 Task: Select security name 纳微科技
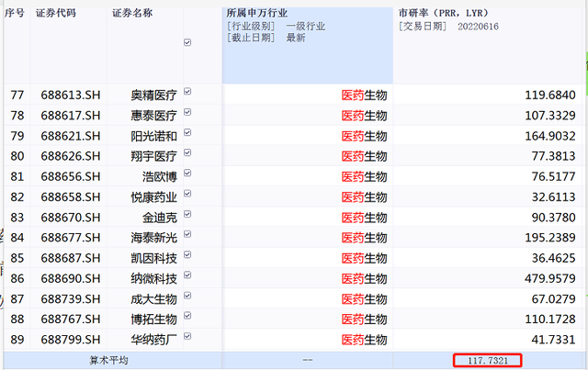[x=153, y=278]
